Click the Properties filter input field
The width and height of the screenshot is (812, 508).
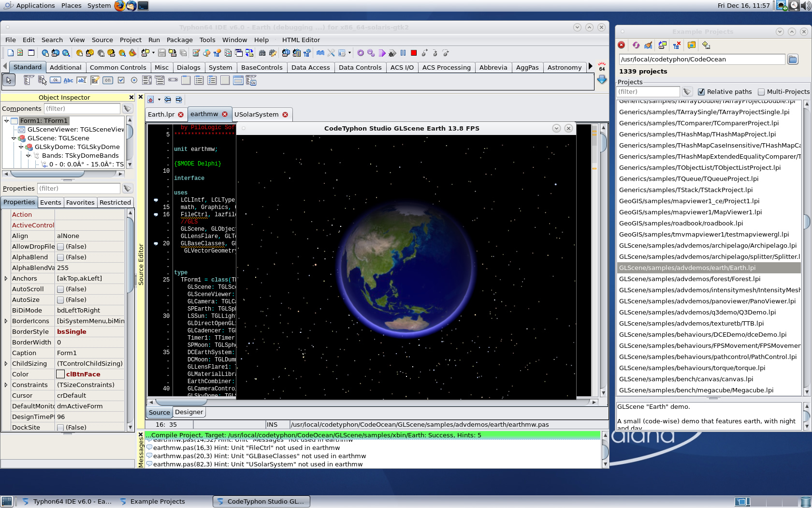[x=78, y=189]
